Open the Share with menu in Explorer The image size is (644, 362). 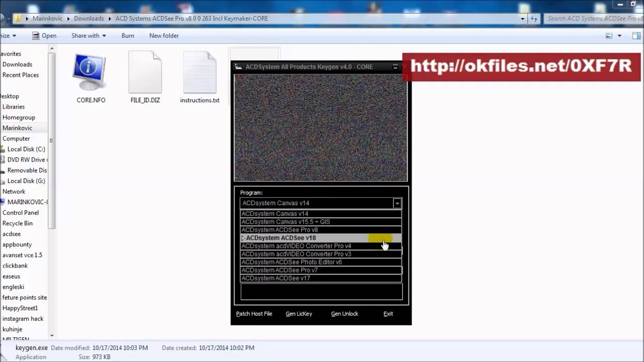coord(89,36)
